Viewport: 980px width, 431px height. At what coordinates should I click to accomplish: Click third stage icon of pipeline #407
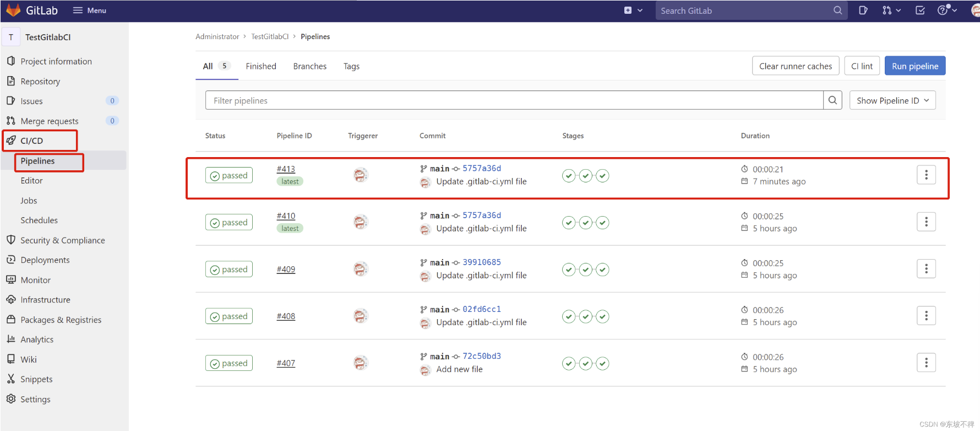coord(603,363)
